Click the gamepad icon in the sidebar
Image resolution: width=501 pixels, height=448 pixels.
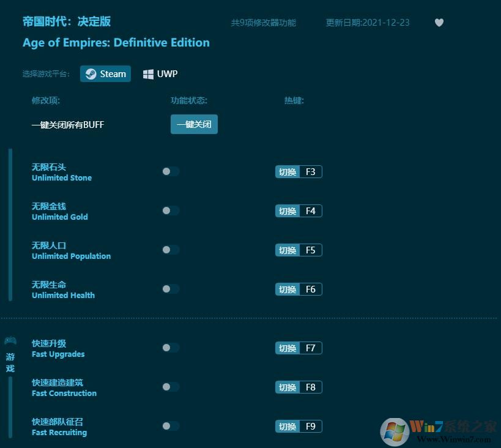coord(10,341)
